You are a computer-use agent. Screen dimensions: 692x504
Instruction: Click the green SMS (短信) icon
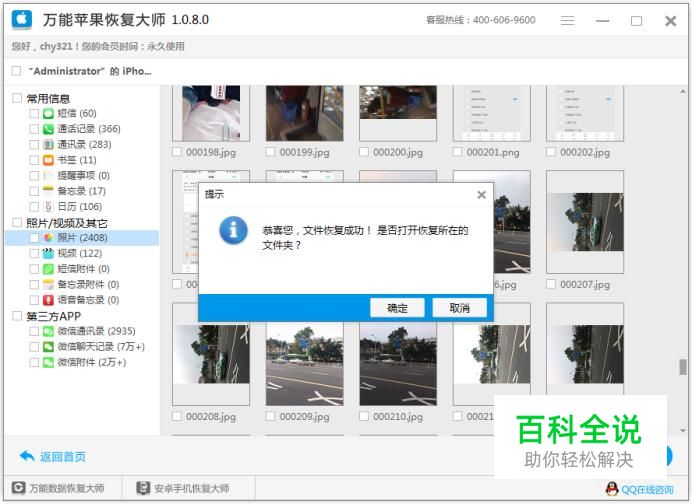48,113
